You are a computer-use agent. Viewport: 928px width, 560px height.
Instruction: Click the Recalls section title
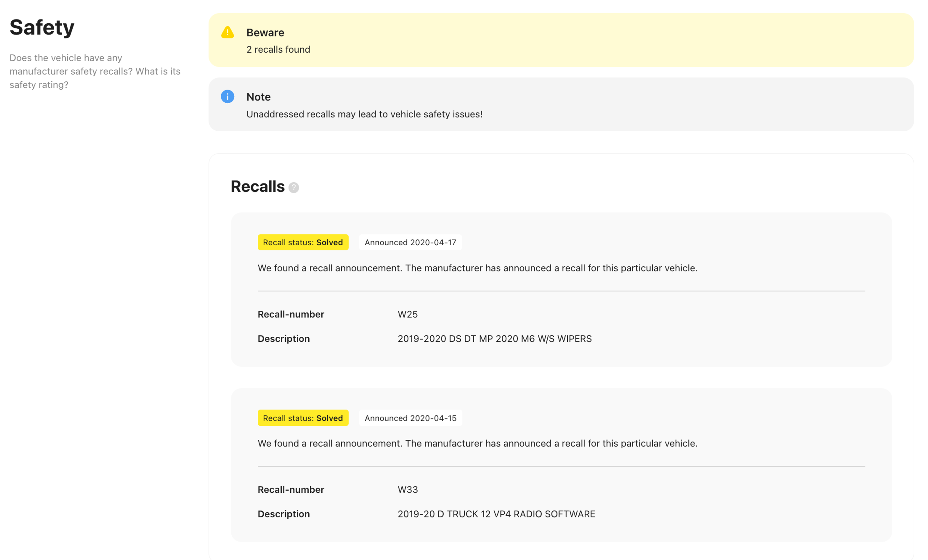pos(258,187)
